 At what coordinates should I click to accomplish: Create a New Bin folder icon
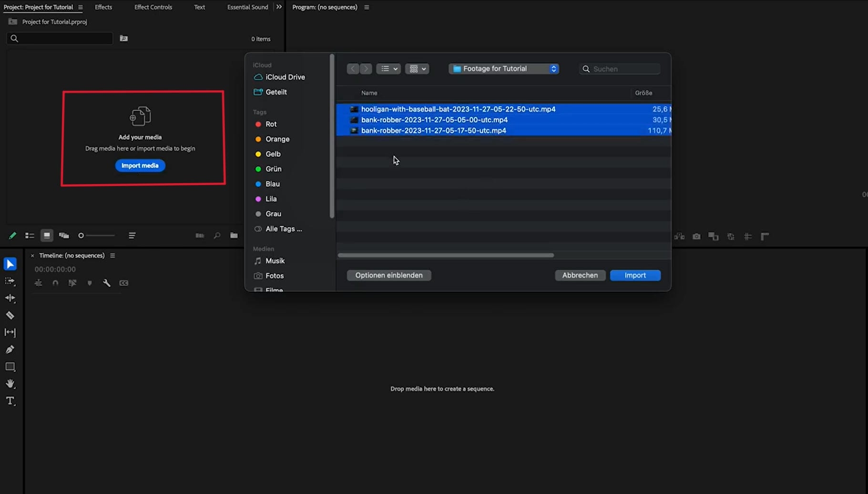click(x=234, y=236)
